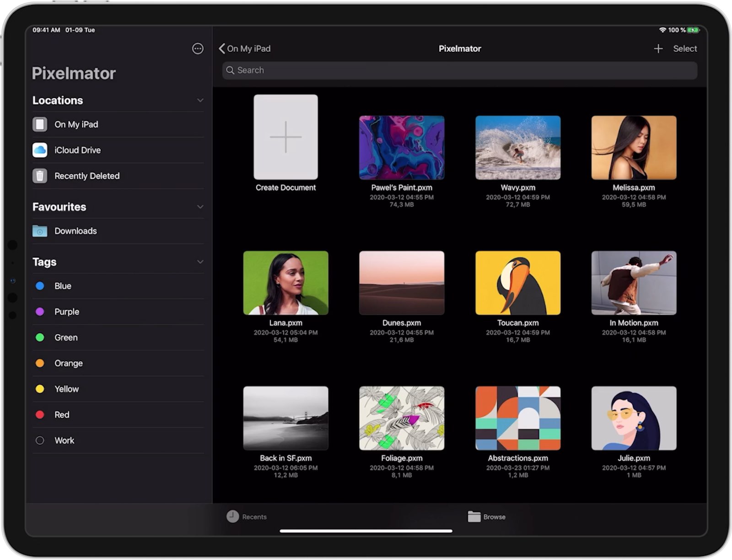The height and width of the screenshot is (560, 732).
Task: Click the Pawel's Paint.pxm file name
Action: pyautogui.click(x=402, y=188)
